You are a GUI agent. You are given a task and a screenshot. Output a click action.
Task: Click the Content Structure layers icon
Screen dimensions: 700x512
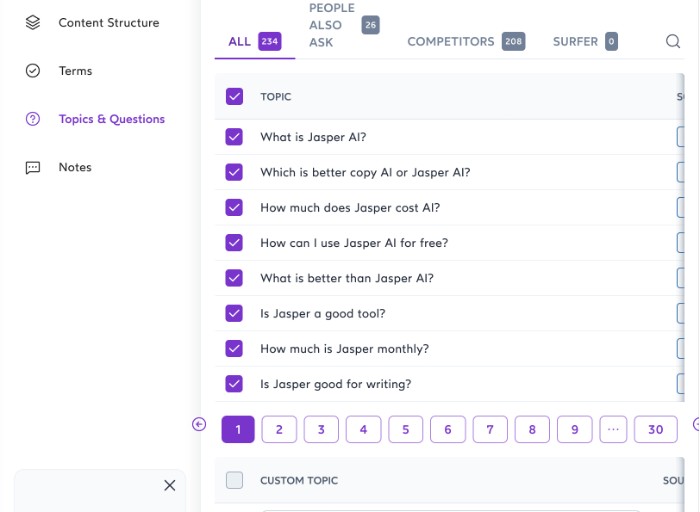point(33,22)
